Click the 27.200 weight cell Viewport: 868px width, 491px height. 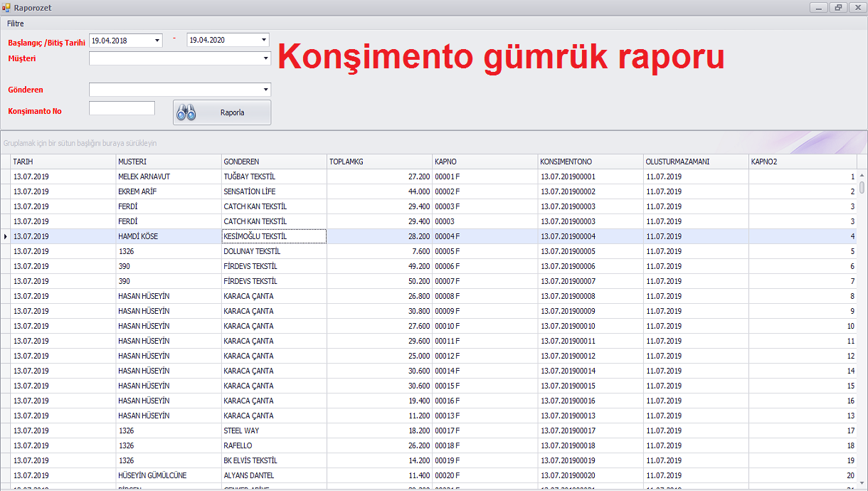coord(379,176)
